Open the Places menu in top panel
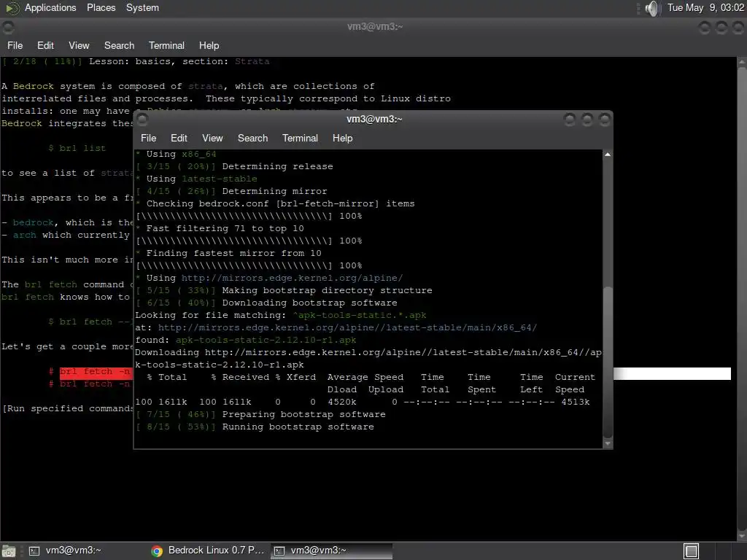The width and height of the screenshot is (747, 560). tap(101, 7)
